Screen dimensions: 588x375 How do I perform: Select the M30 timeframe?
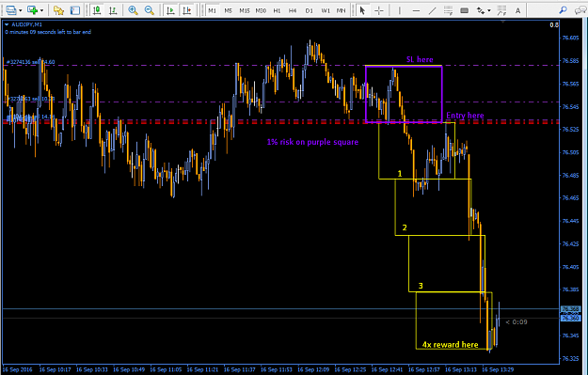tap(261, 11)
